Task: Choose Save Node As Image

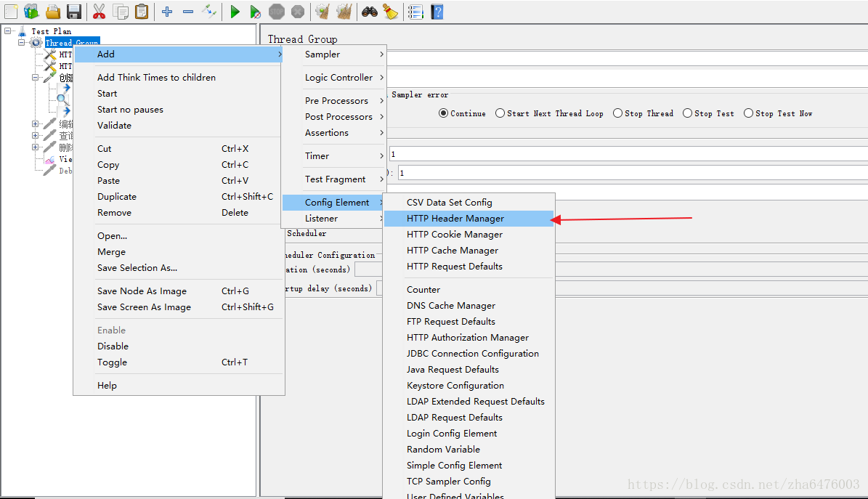Action: coord(178,291)
